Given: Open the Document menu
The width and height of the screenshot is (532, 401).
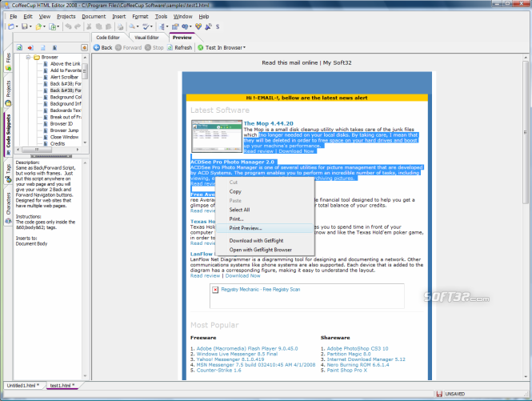Looking at the screenshot, I should click(x=94, y=16).
